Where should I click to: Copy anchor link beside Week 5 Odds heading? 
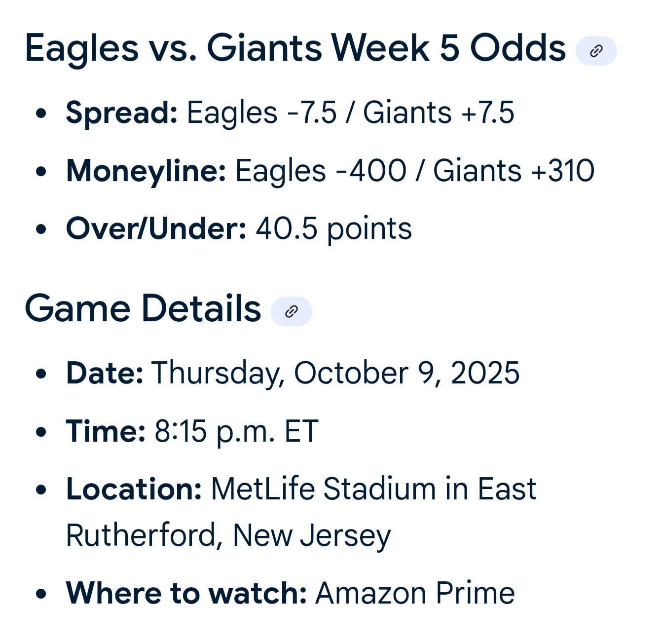tap(596, 51)
